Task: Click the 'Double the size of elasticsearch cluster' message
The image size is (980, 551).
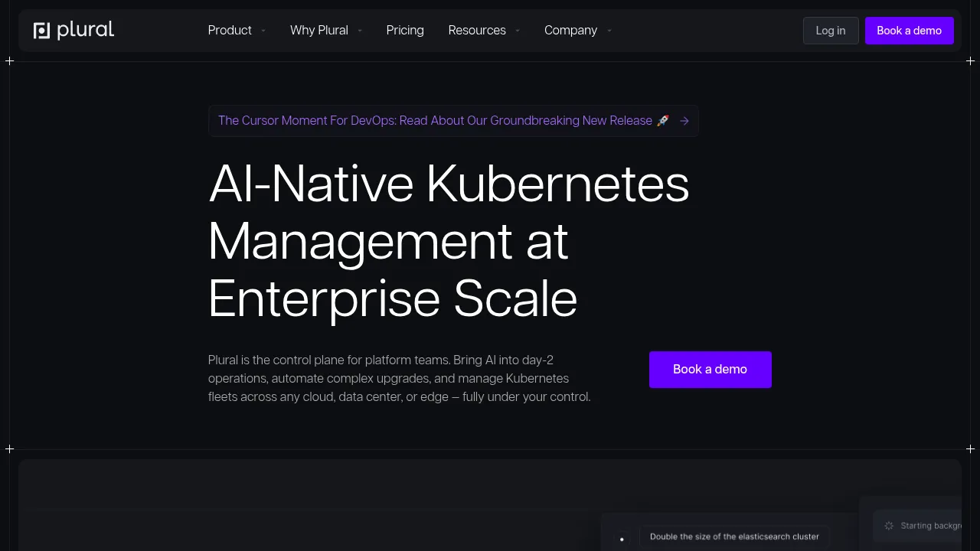Action: pos(734,536)
